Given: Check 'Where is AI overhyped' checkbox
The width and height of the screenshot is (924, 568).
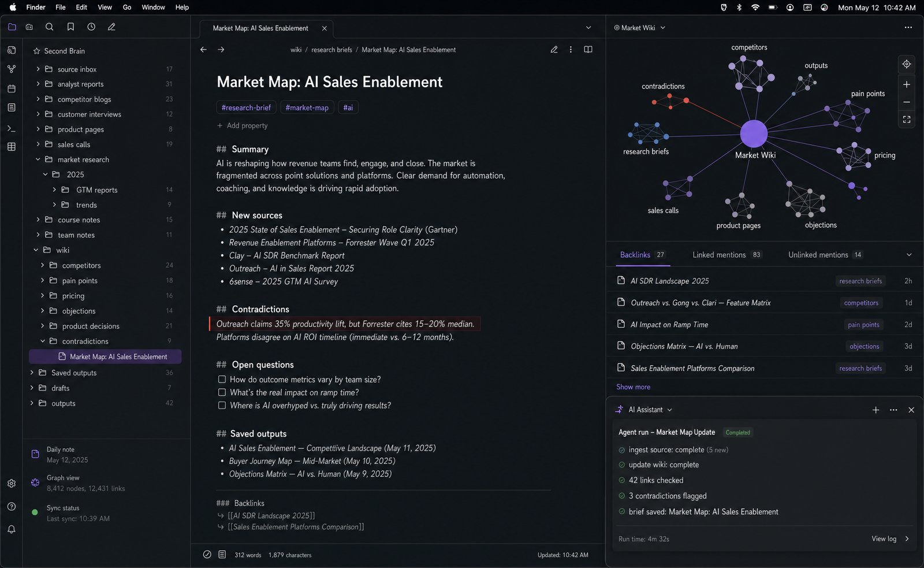Looking at the screenshot, I should click(222, 406).
